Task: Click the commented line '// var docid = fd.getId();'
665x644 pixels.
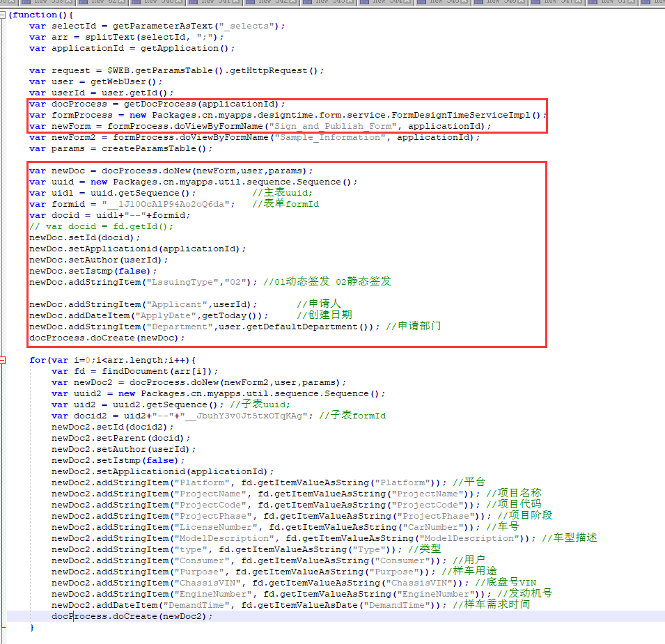Action: pyautogui.click(x=101, y=226)
